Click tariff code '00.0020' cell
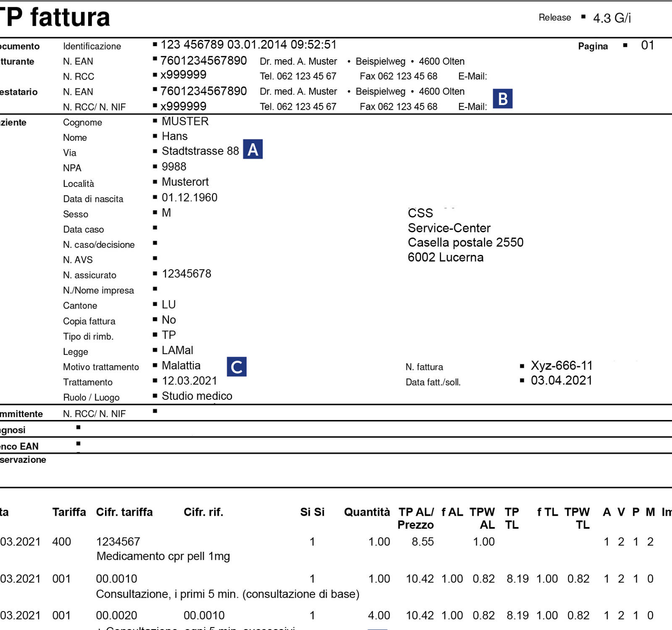This screenshot has width=672, height=630. (116, 615)
